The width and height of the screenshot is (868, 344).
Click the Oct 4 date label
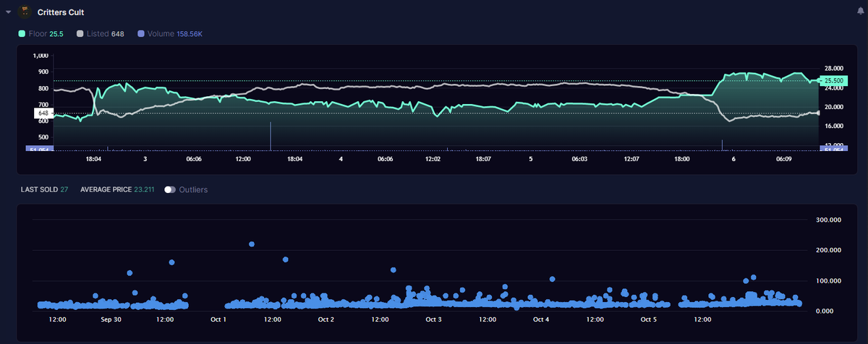point(541,319)
